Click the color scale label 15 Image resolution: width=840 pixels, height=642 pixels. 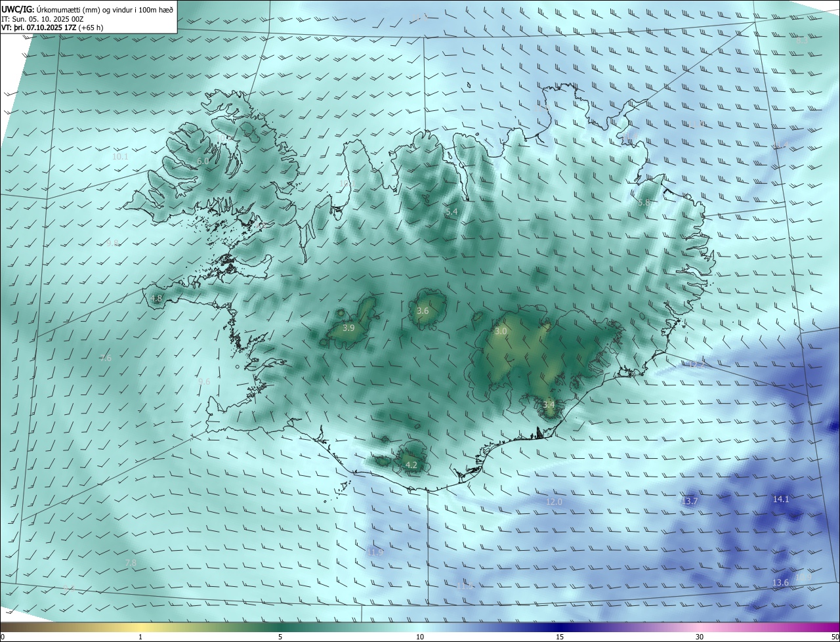[x=560, y=637]
